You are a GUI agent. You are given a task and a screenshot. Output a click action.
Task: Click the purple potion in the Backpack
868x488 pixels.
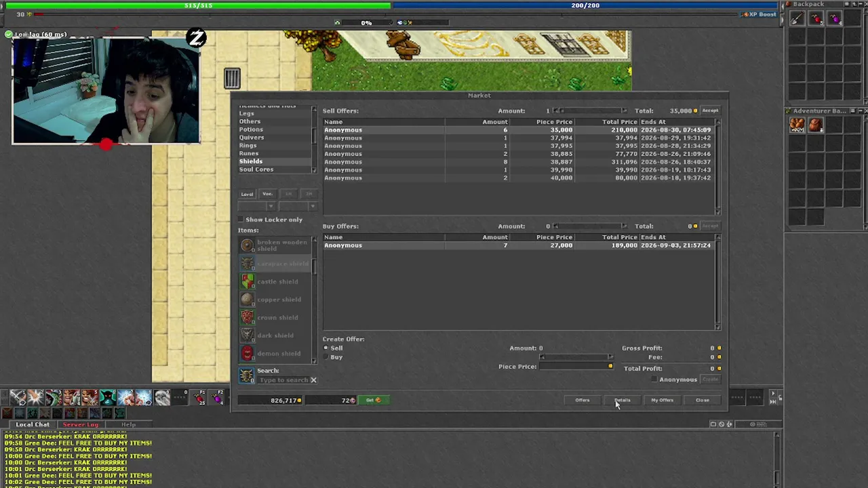[x=835, y=19]
